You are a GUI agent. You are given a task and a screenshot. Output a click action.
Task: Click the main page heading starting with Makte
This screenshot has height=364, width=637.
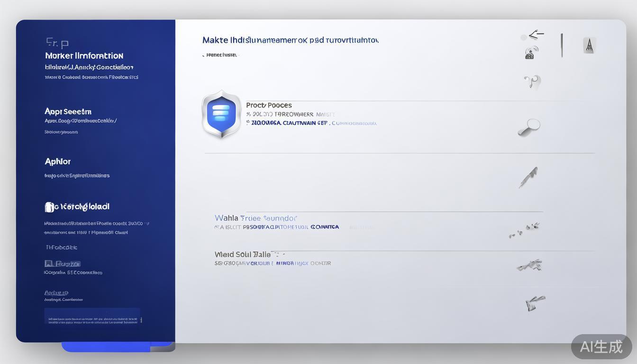pyautogui.click(x=290, y=40)
